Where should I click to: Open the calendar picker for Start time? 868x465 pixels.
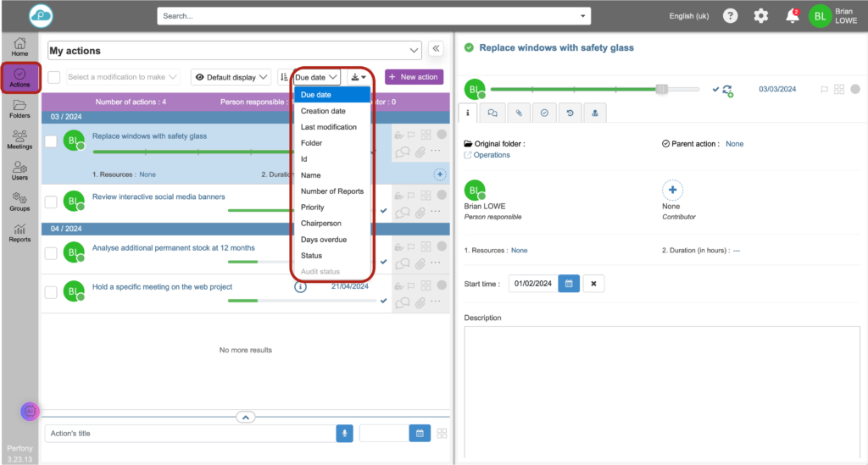[570, 284]
